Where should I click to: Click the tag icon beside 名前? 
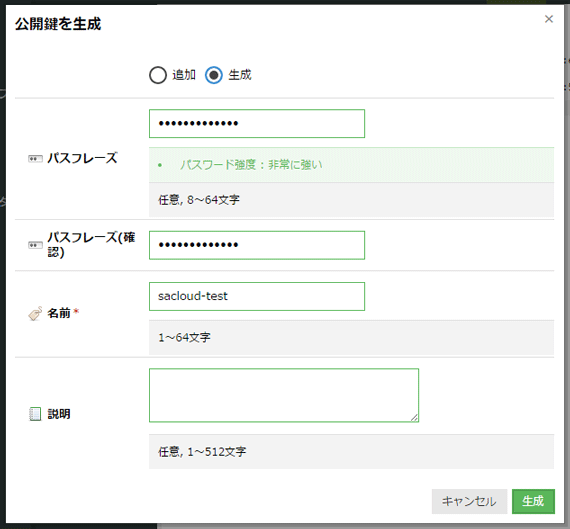click(35, 313)
